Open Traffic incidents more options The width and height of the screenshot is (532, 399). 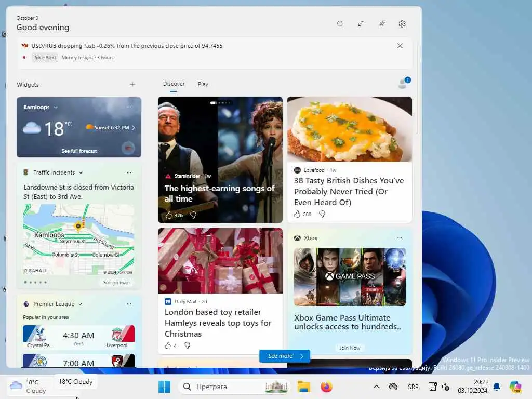129,172
